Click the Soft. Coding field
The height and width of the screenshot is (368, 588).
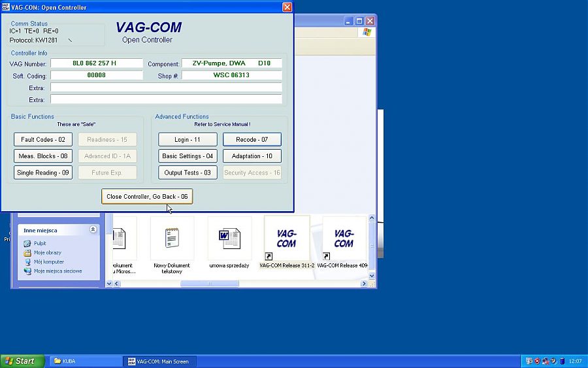click(97, 75)
